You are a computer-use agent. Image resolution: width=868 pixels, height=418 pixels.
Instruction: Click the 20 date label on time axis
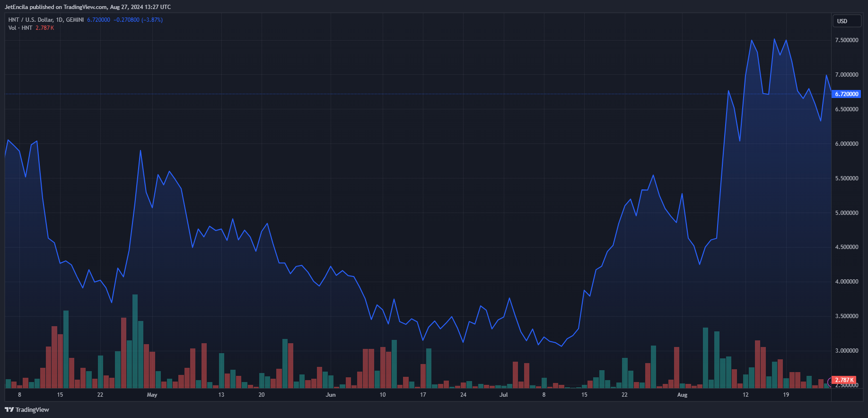pos(262,395)
